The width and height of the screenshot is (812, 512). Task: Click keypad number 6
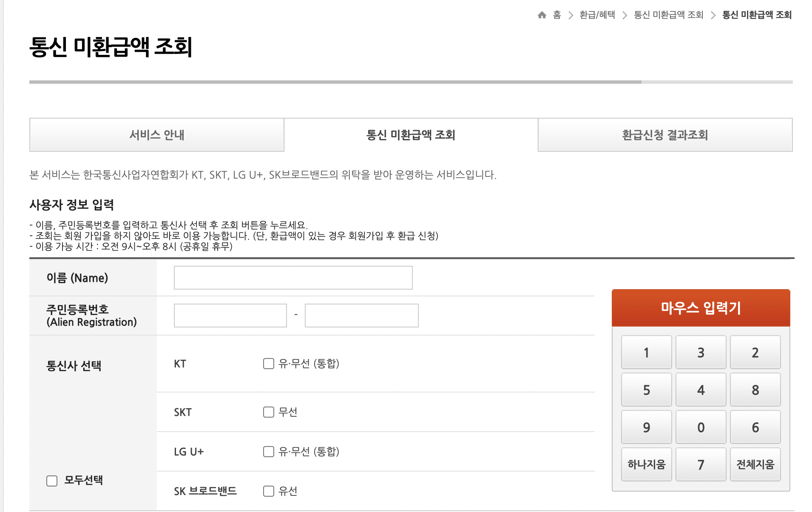coord(755,427)
